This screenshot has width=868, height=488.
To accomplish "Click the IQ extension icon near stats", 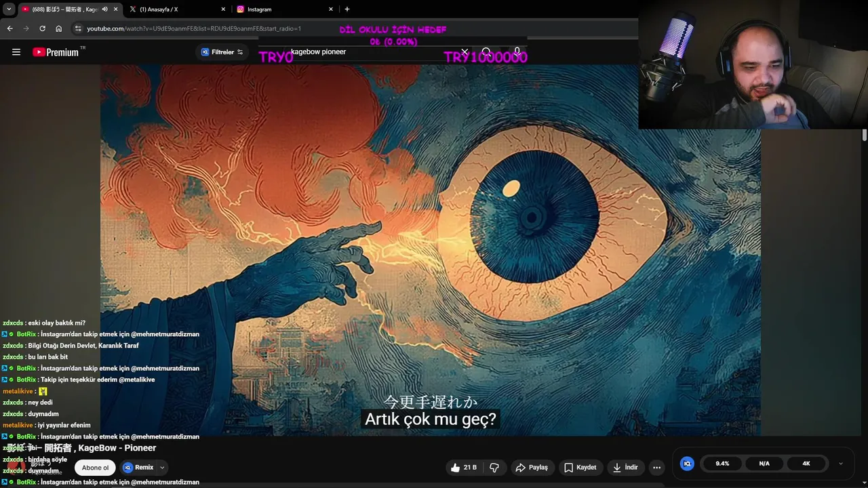I will [687, 464].
